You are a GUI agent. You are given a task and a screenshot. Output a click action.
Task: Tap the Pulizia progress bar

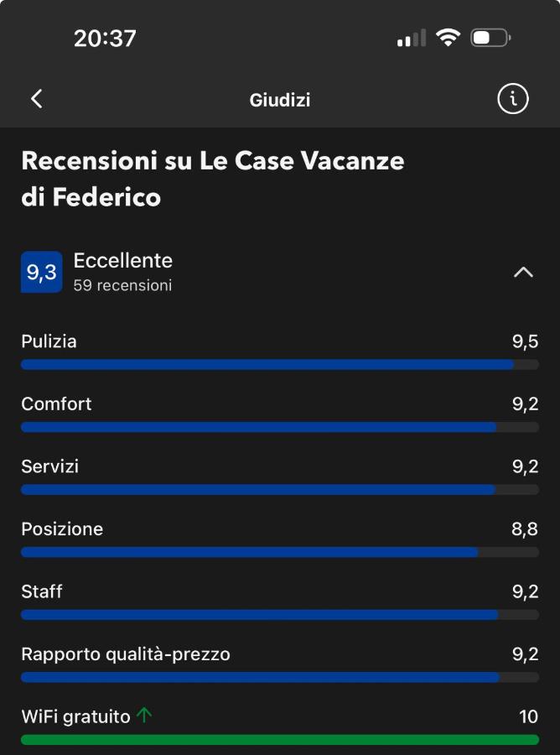tap(280, 365)
